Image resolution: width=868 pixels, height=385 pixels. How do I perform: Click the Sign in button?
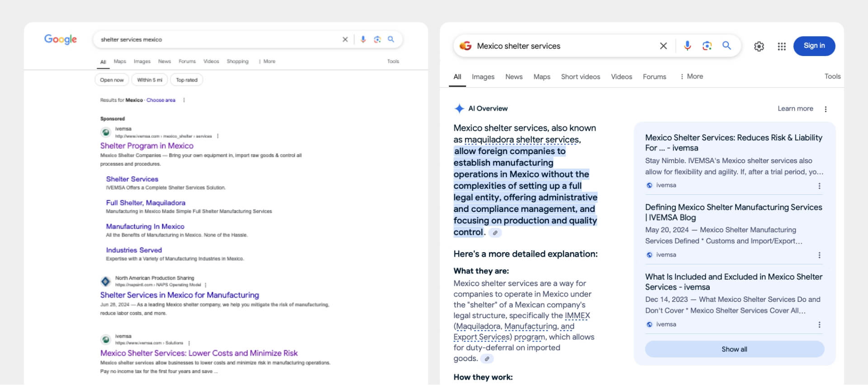coord(814,46)
